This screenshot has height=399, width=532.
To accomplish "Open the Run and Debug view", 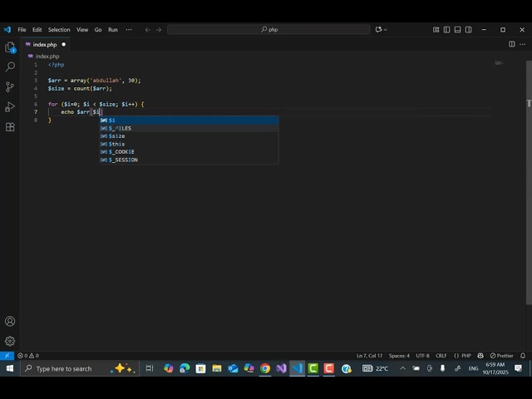I will (x=10, y=107).
